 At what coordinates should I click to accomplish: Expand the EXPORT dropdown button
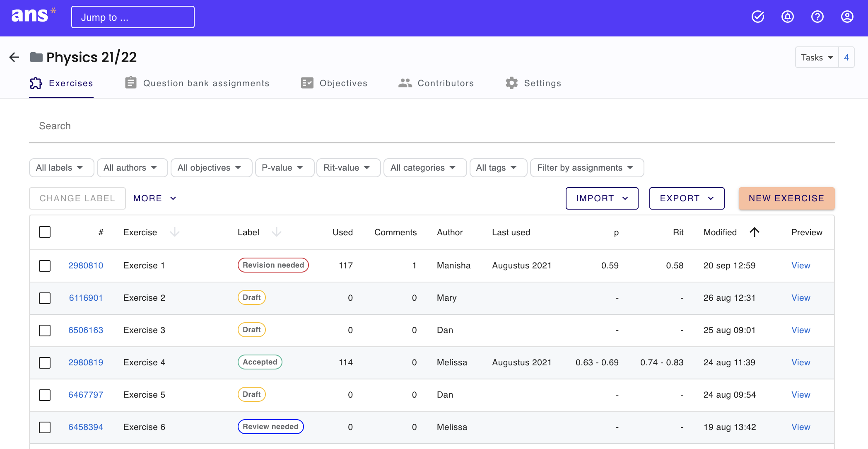pyautogui.click(x=686, y=198)
